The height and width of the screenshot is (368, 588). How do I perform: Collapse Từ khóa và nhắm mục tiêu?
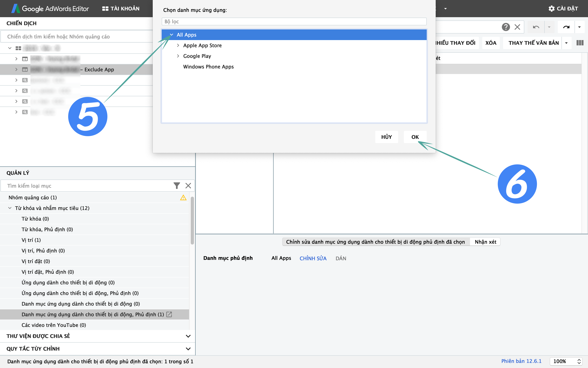(10, 208)
